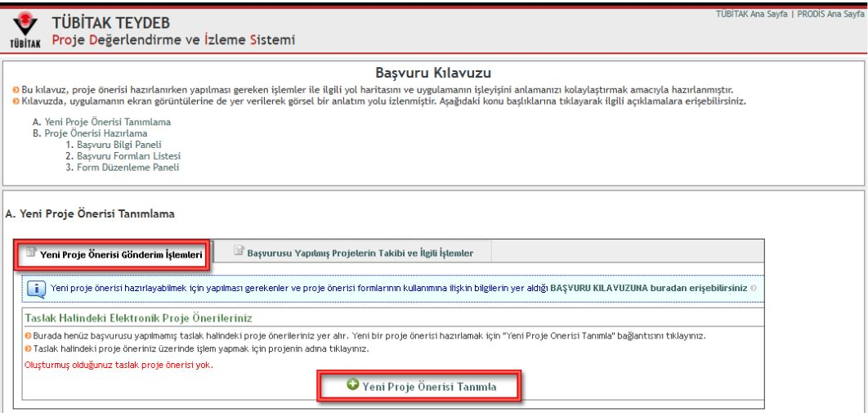Click the section heading A. Yeni Proje Önerisi Tanımlama
868x413 pixels.
(90, 213)
